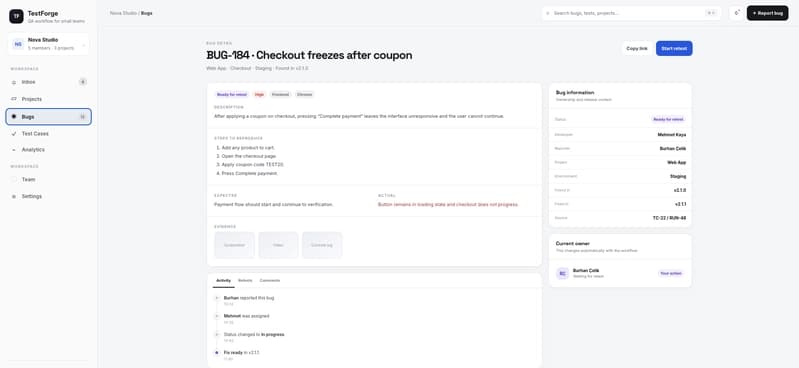This screenshot has height=368, width=799.
Task: Focus the search bugs, tests, projects field
Action: (x=631, y=13)
